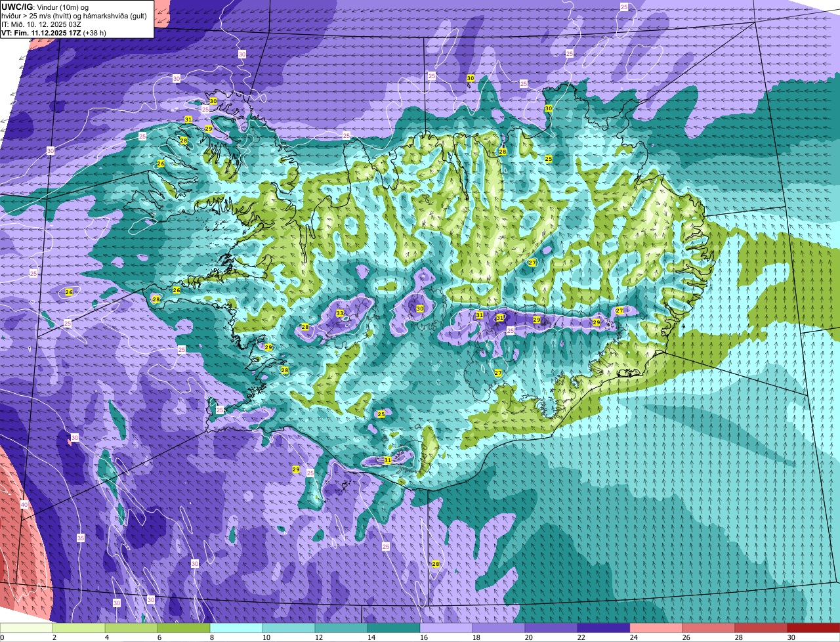Screen dimensions: 840x642
Task: Click the dark teal swatch between 14 and 16
Action: tap(394, 628)
